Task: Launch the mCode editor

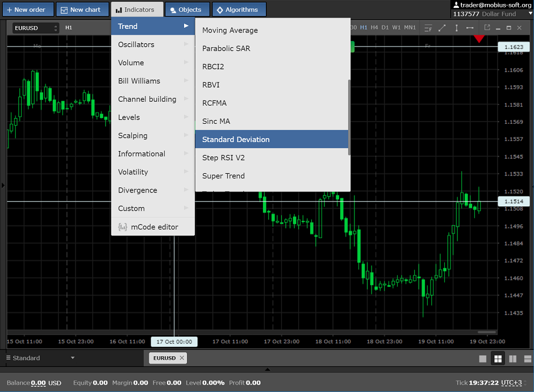Action: (x=153, y=227)
